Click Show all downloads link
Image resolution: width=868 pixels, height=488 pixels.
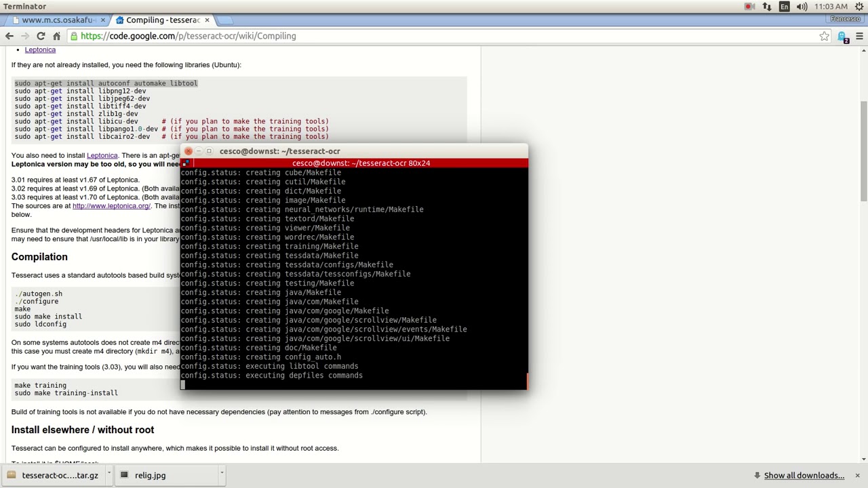804,475
